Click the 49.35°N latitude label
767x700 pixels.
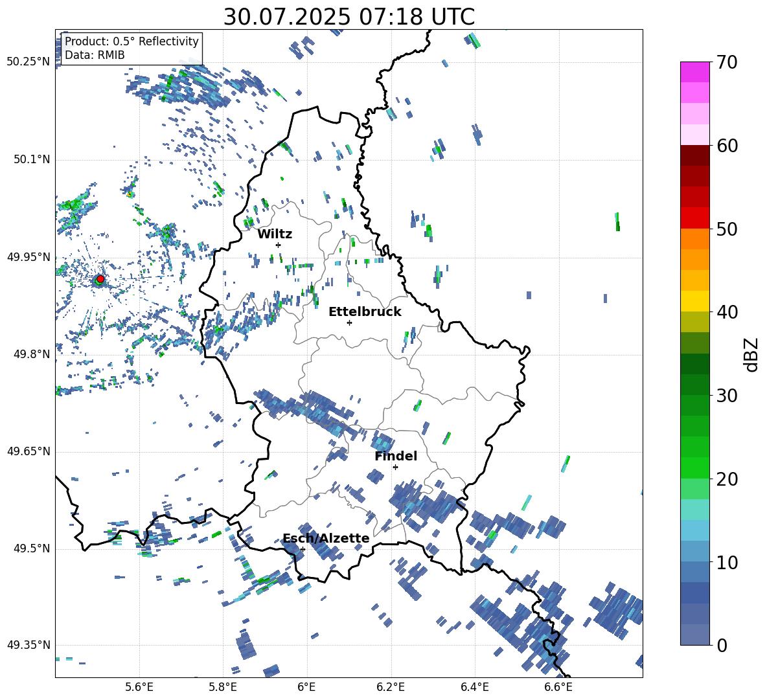(x=29, y=645)
